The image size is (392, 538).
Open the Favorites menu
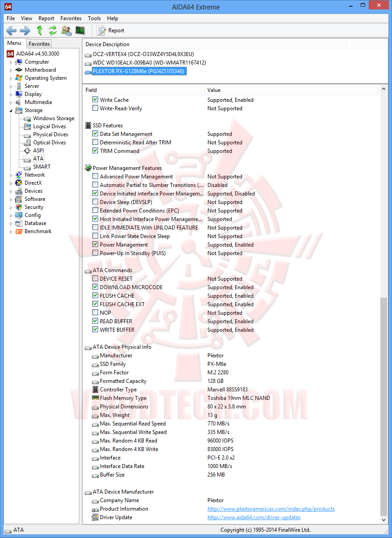coord(71,18)
